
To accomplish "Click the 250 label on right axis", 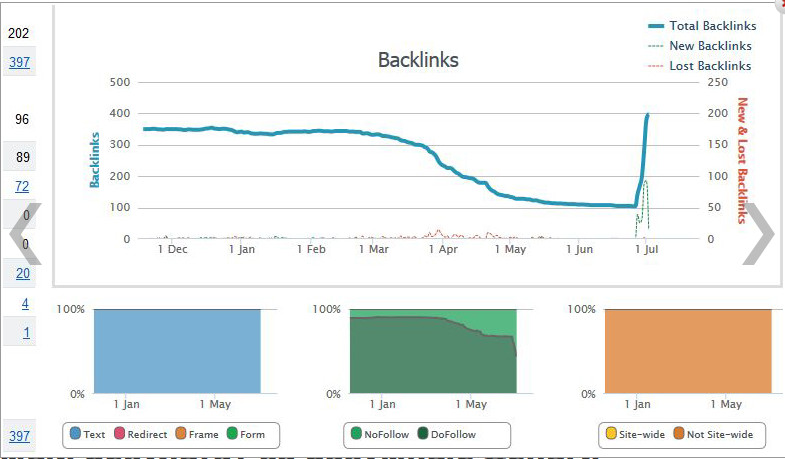I will tap(717, 82).
